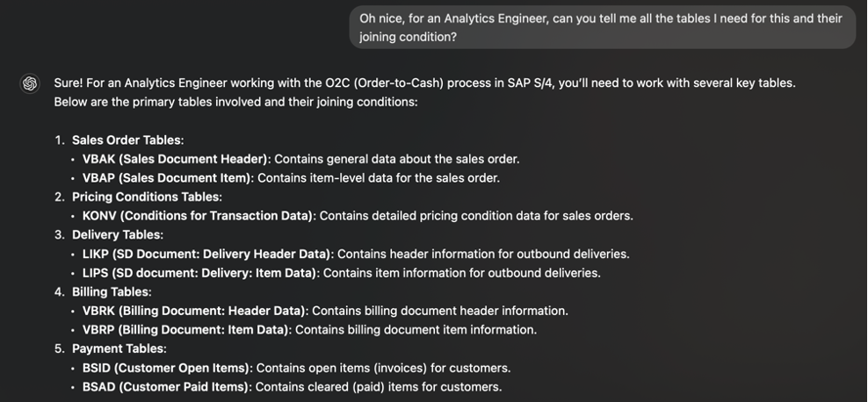This screenshot has width=868, height=402.
Task: Click the VBAK (Sales Document Header) entry
Action: coord(301,159)
